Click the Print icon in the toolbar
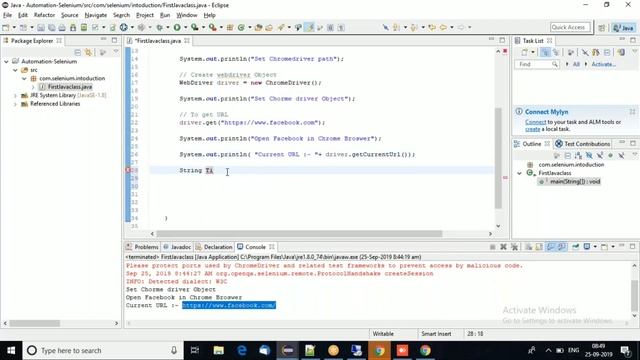The width and height of the screenshot is (640, 360). pyautogui.click(x=62, y=27)
